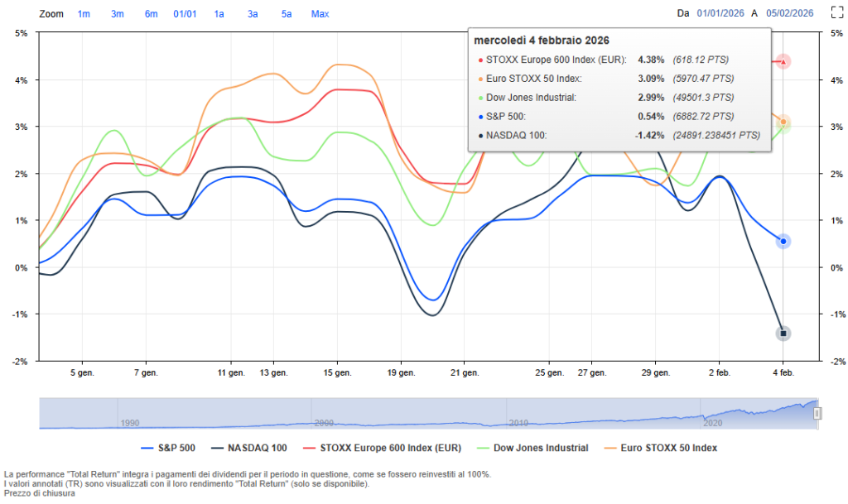
Task: Click the NASDAQ 100 endpoint marker
Action: click(x=783, y=334)
